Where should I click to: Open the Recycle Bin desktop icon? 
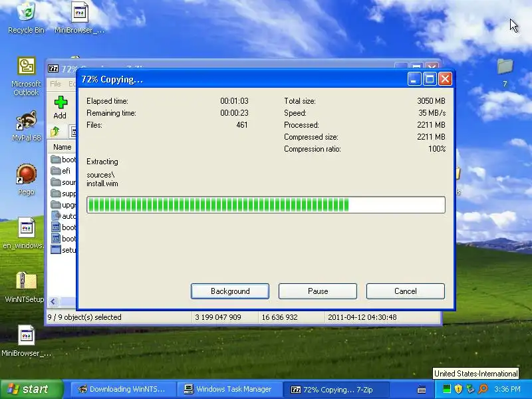(26, 18)
